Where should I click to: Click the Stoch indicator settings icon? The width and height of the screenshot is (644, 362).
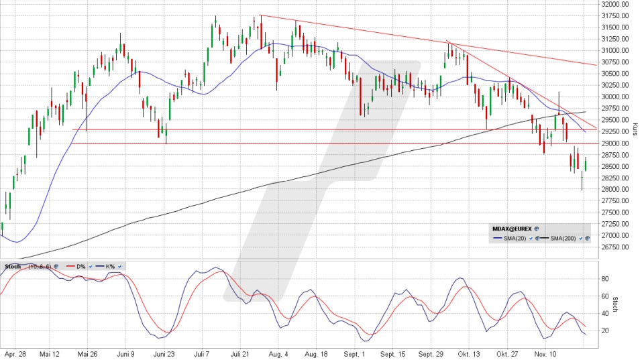coord(56,266)
